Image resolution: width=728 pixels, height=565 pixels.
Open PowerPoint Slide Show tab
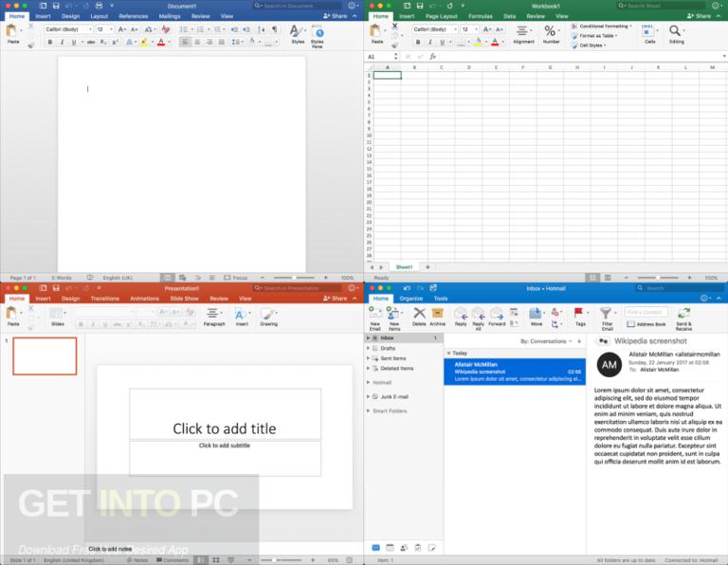tap(184, 299)
